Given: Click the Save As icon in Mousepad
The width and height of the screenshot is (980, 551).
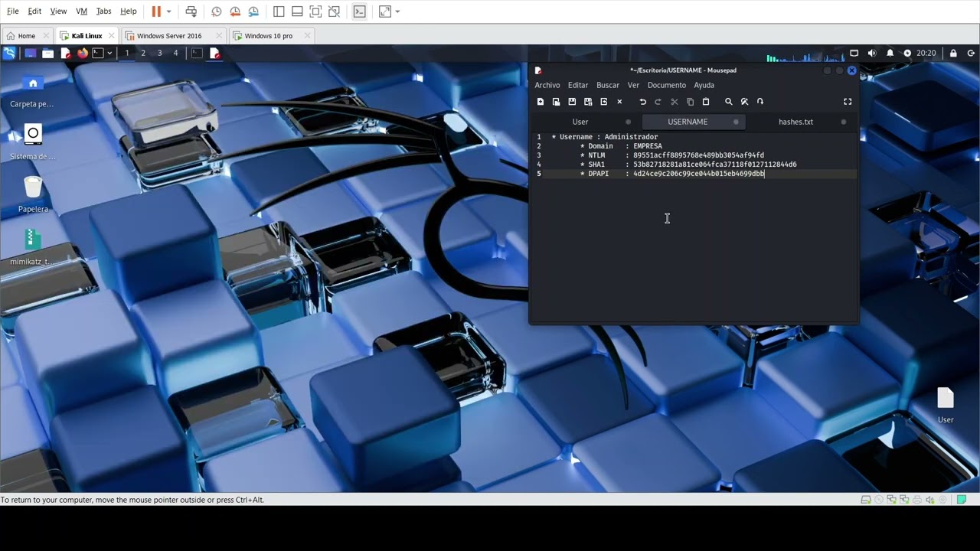Looking at the screenshot, I should tap(588, 102).
